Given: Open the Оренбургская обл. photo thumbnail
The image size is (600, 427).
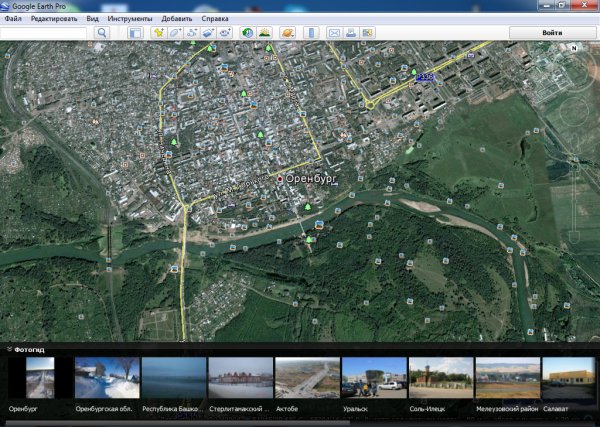Looking at the screenshot, I should pyautogui.click(x=107, y=378).
